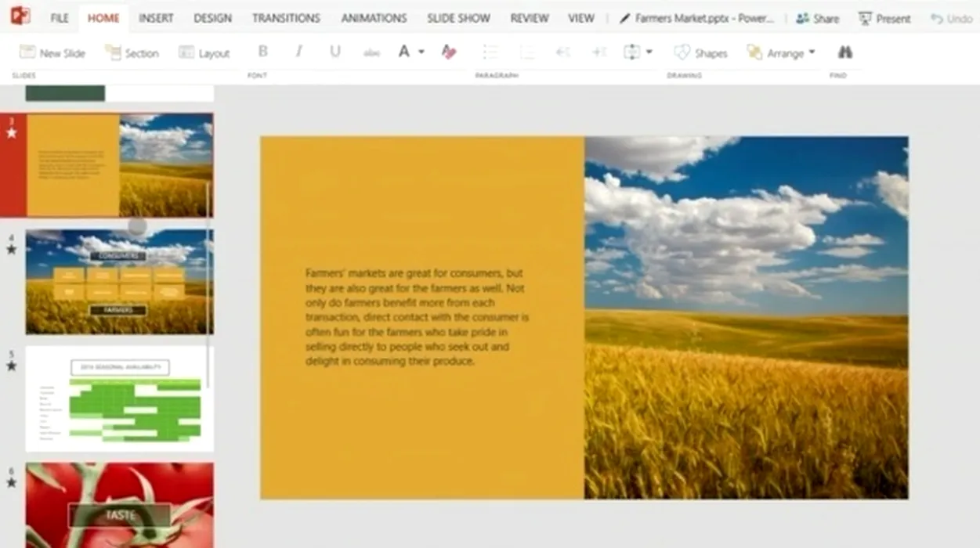Open the font color dropdown arrow

(x=421, y=52)
